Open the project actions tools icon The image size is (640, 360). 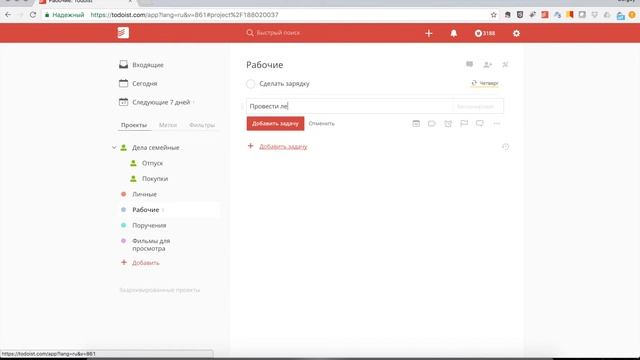[x=505, y=64]
